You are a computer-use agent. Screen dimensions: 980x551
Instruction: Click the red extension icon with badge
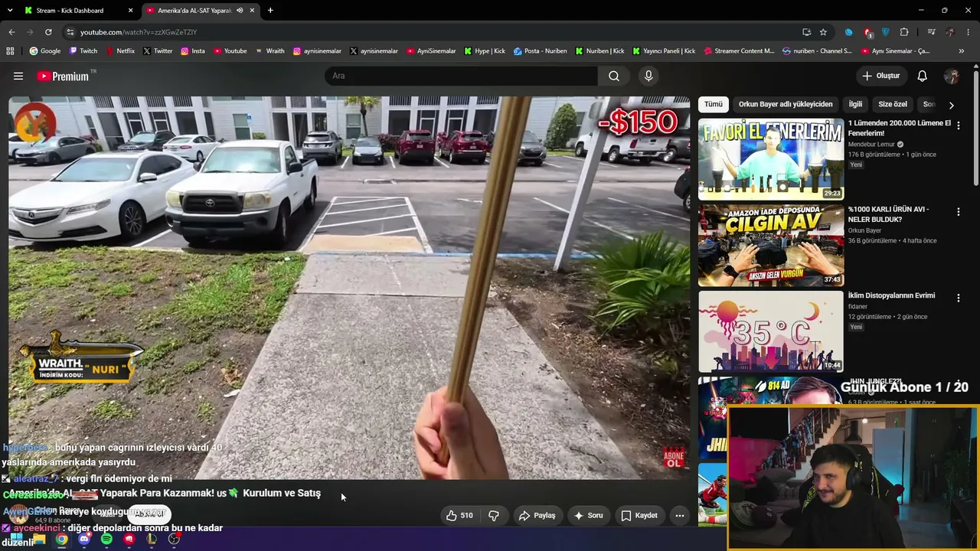tap(867, 32)
